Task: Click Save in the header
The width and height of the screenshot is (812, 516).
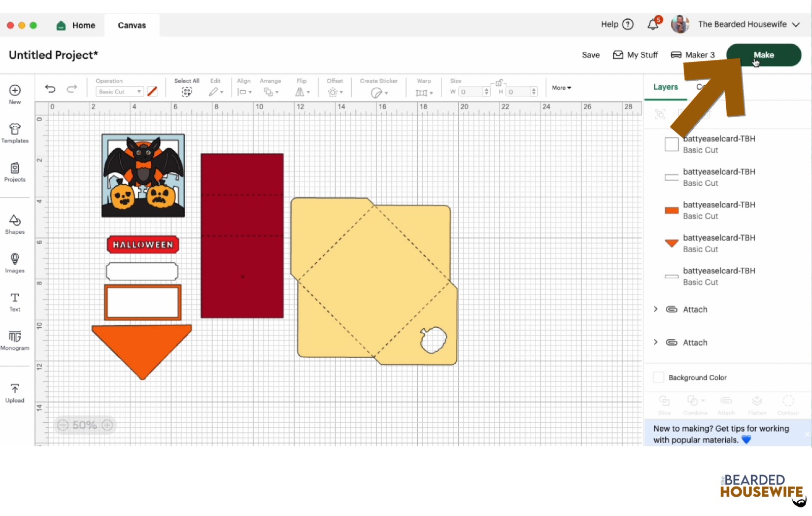Action: coord(591,55)
